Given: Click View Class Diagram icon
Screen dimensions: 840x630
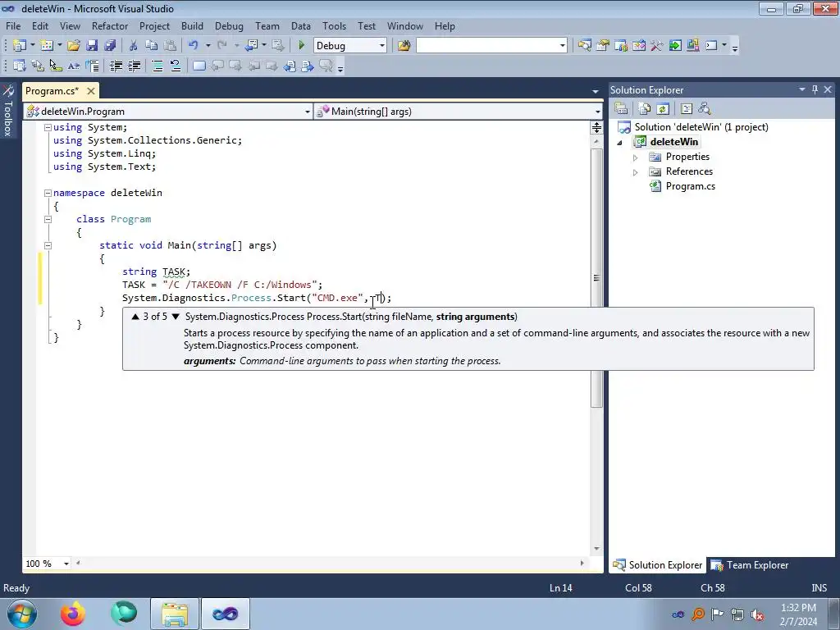Looking at the screenshot, I should pyautogui.click(x=705, y=109).
